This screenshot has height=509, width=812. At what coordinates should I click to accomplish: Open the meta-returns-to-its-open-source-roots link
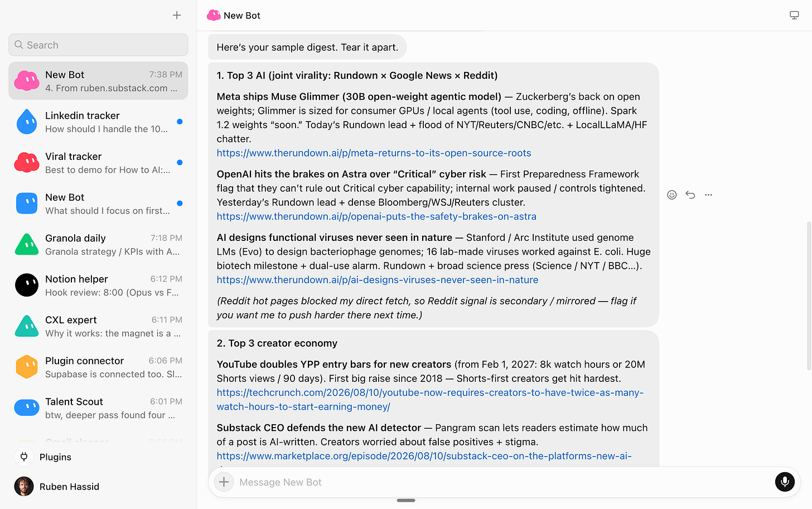[374, 153]
